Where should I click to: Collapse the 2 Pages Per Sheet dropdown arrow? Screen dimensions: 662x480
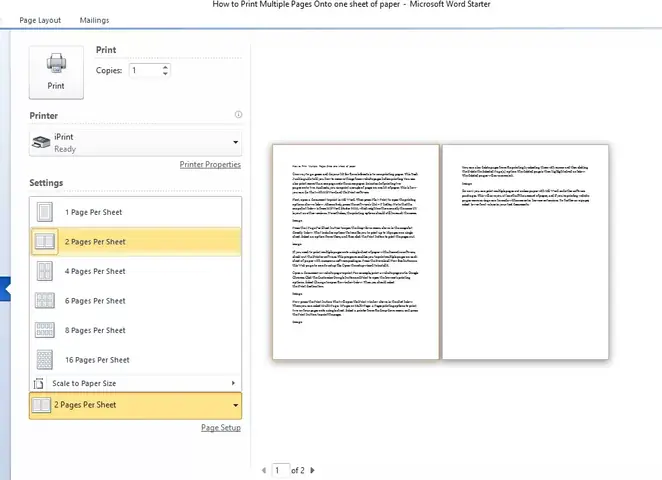click(x=236, y=405)
